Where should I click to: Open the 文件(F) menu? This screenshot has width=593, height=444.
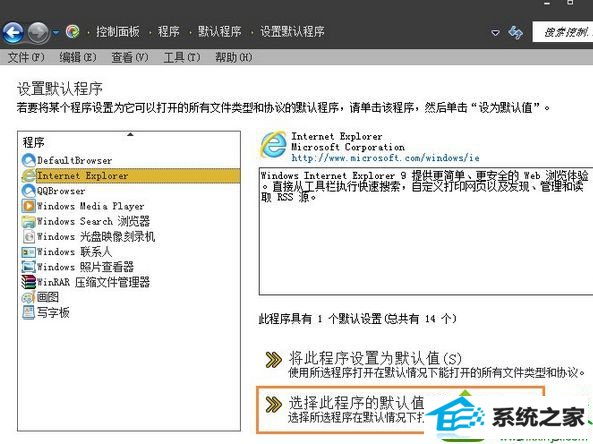pyautogui.click(x=26, y=57)
